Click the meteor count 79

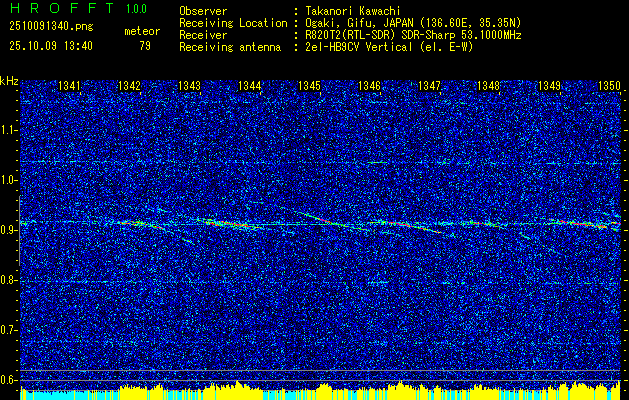(145, 46)
